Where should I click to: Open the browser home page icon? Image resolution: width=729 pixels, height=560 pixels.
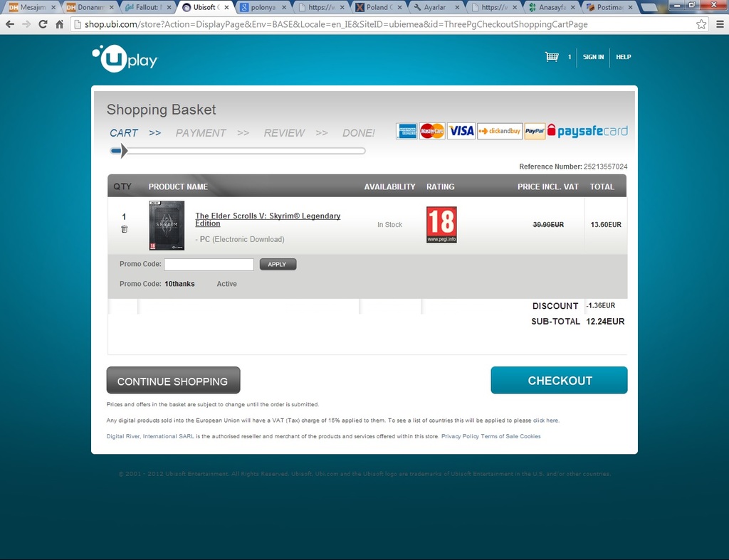click(60, 24)
